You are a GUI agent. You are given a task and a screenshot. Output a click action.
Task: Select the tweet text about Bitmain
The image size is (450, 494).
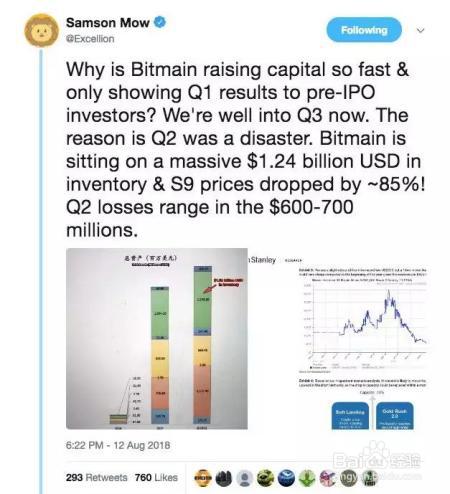(x=245, y=150)
